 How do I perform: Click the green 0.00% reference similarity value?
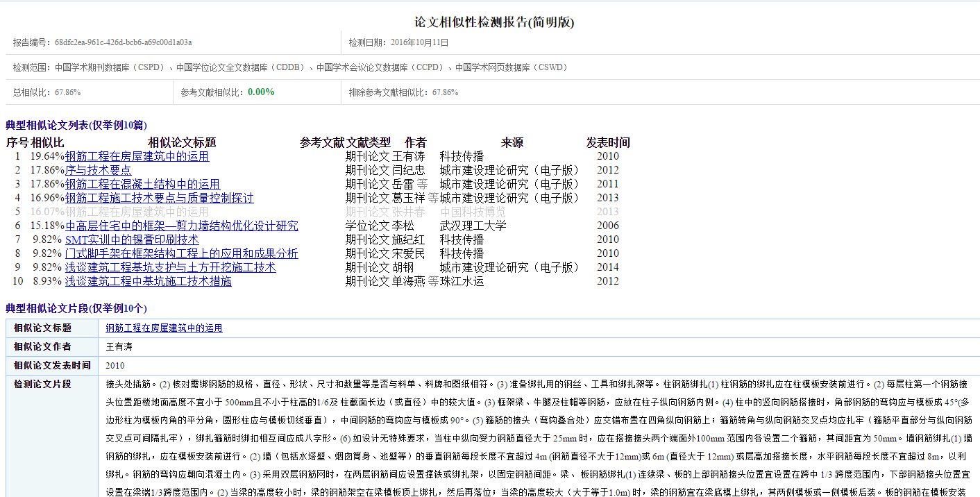click(261, 92)
